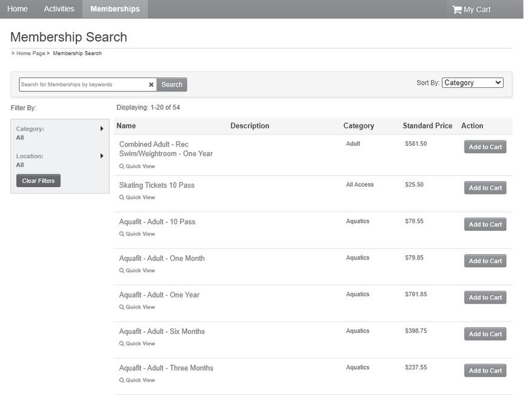Click Quick View magnifier for Aquafit Adult One Month
This screenshot has height=395, width=532.
tap(122, 271)
